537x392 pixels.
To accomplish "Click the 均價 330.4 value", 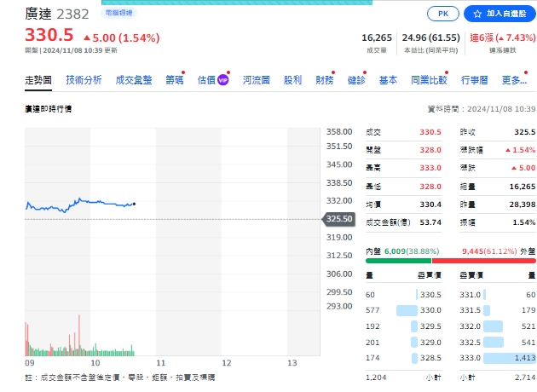I will [430, 205].
